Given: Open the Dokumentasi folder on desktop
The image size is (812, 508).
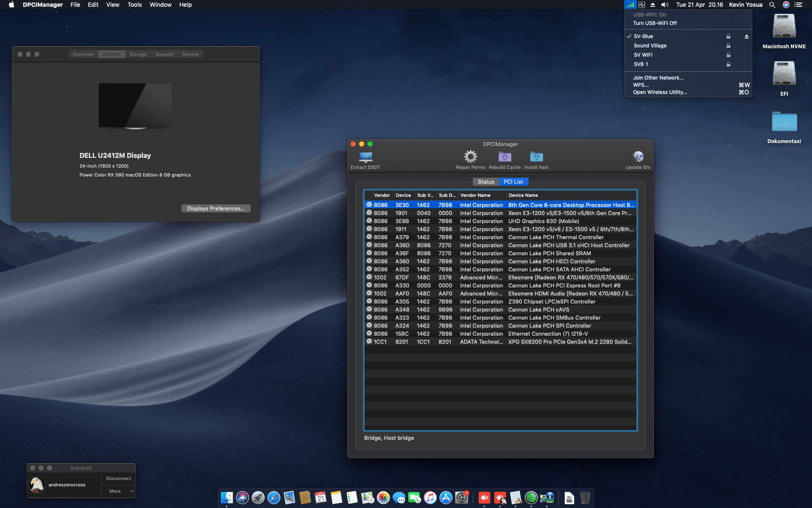Looking at the screenshot, I should 784,122.
